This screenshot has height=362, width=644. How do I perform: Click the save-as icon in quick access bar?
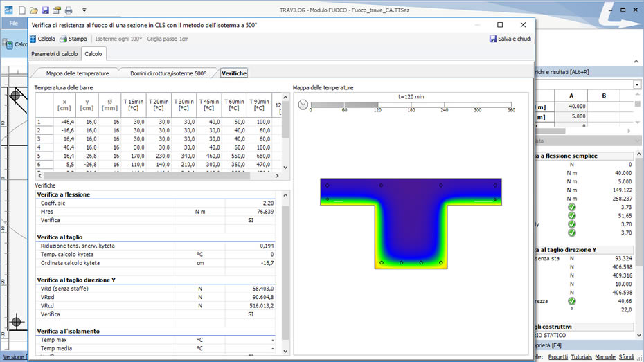(x=56, y=10)
